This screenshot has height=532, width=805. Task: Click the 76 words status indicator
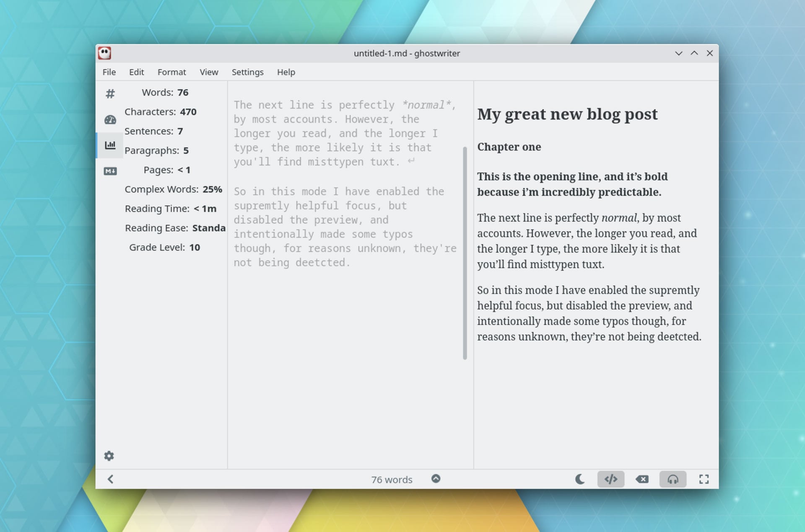(x=392, y=480)
